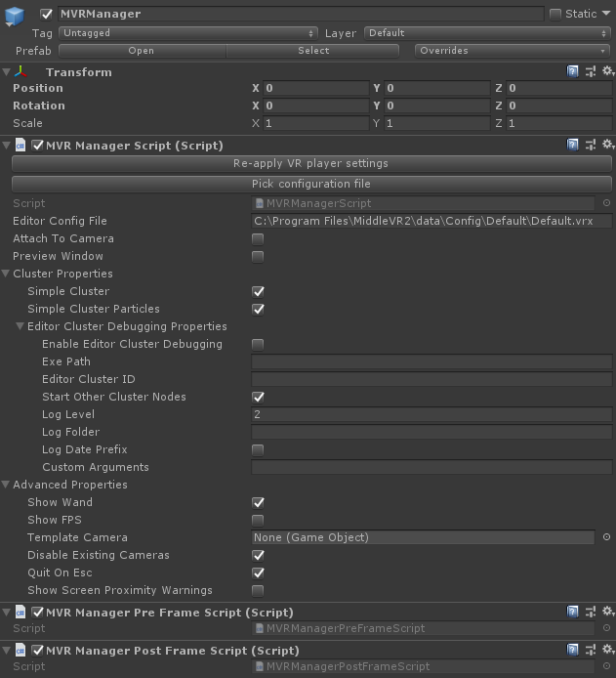Enable Preview Window checkbox
The height and width of the screenshot is (678, 616).
[258, 256]
